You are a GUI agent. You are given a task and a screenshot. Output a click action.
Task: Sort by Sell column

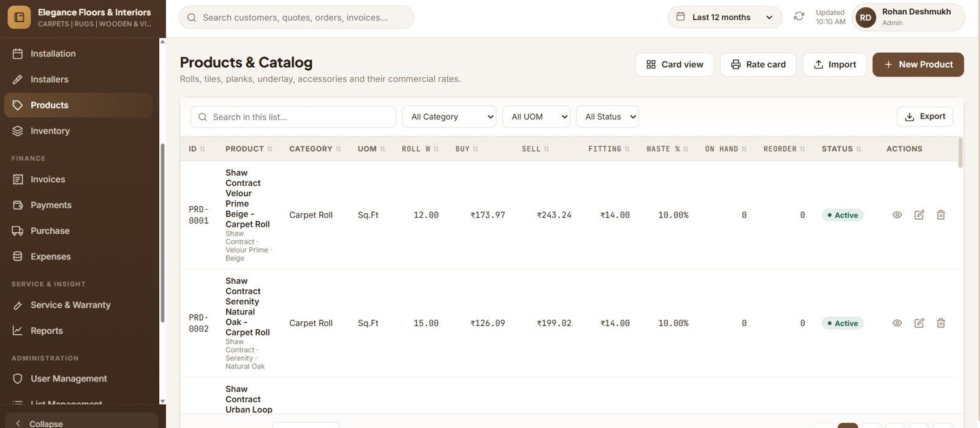click(535, 149)
